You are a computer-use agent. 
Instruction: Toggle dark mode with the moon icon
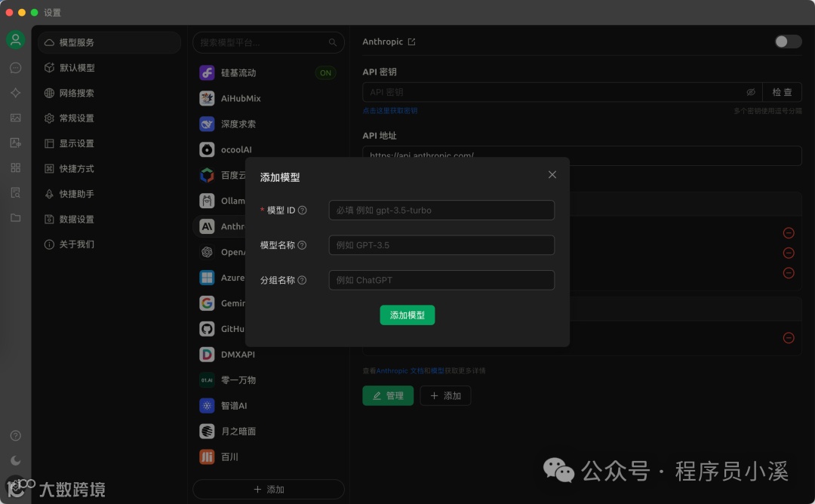[16, 460]
